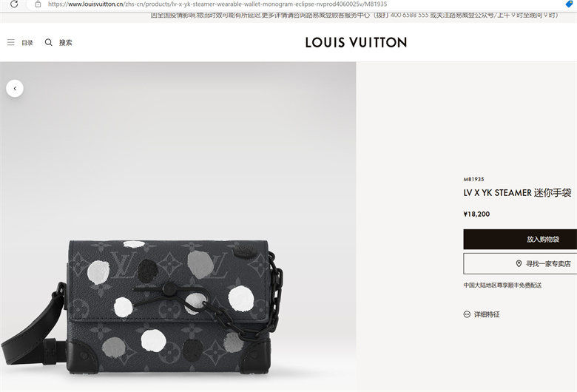
Task: Show previous product image arrow
Action: [15, 88]
